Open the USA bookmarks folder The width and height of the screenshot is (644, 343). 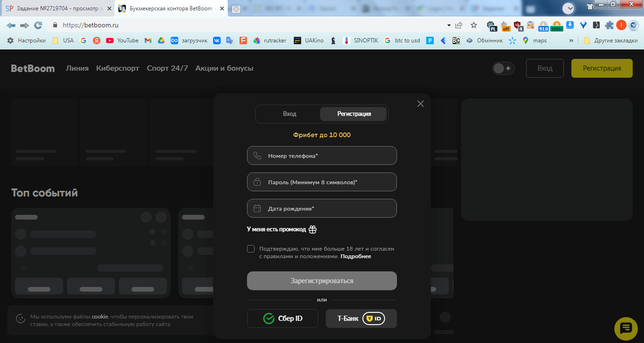(x=63, y=41)
